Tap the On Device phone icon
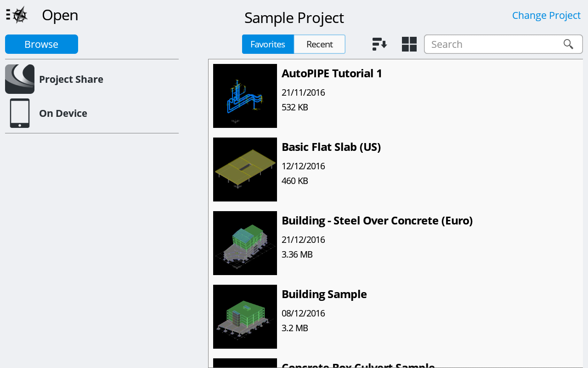 click(x=20, y=113)
